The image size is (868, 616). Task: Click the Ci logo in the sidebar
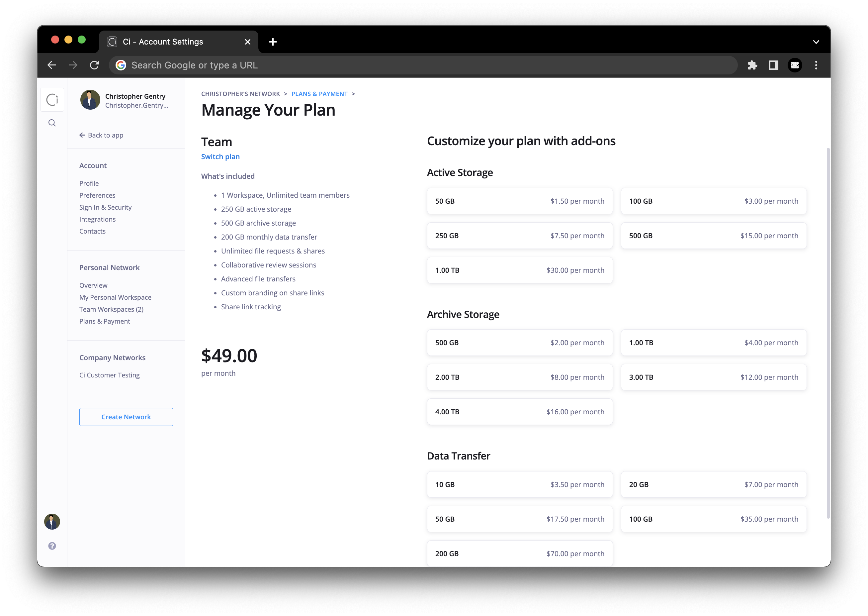[52, 99]
